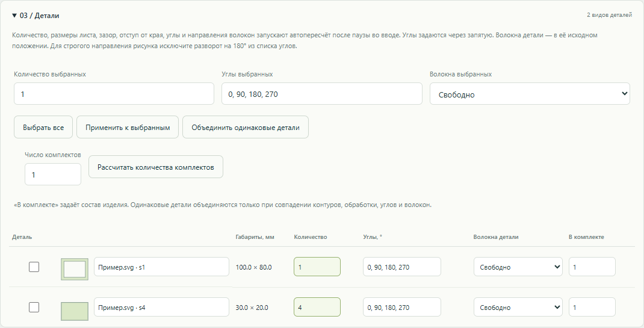The image size is (644, 328).
Task: Click the Деталь column header
Action: tap(22, 237)
